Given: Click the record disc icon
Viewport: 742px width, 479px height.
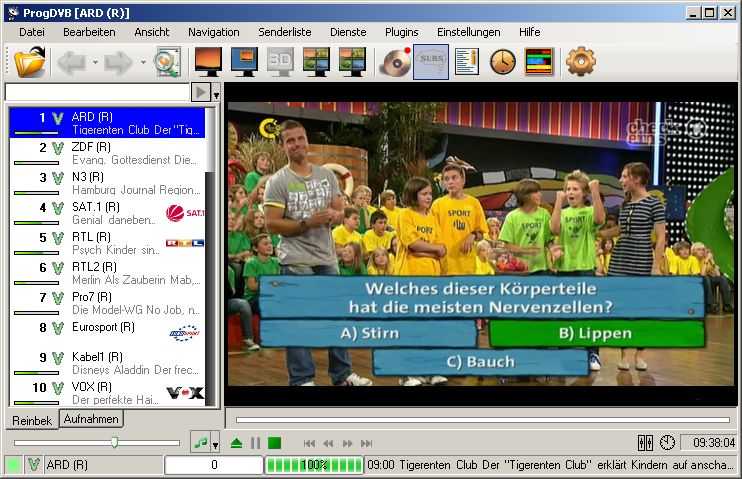Looking at the screenshot, I should click(395, 62).
